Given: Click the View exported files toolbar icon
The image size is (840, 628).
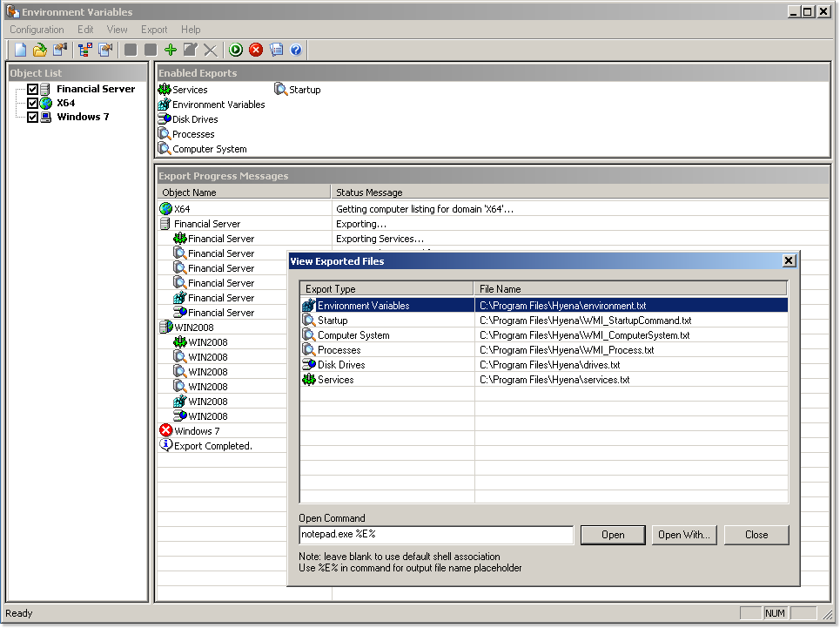Looking at the screenshot, I should (276, 50).
